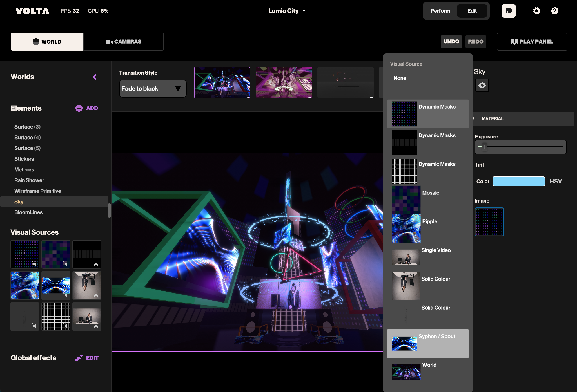Switch to Perform mode
577x392 pixels.
pos(440,11)
